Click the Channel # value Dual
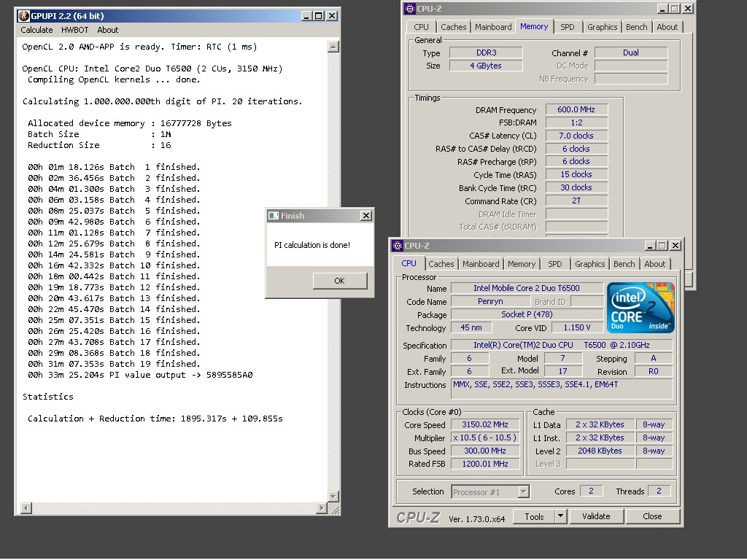Screen dimensions: 747x560 click(x=631, y=52)
